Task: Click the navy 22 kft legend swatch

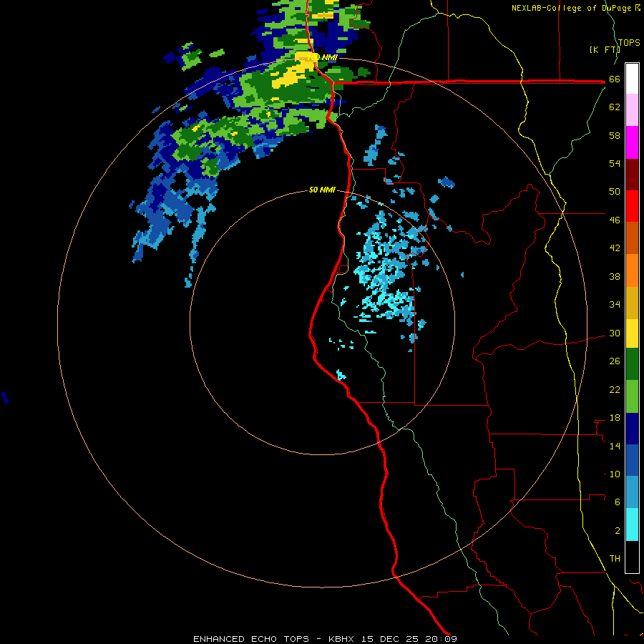Action: (x=632, y=429)
